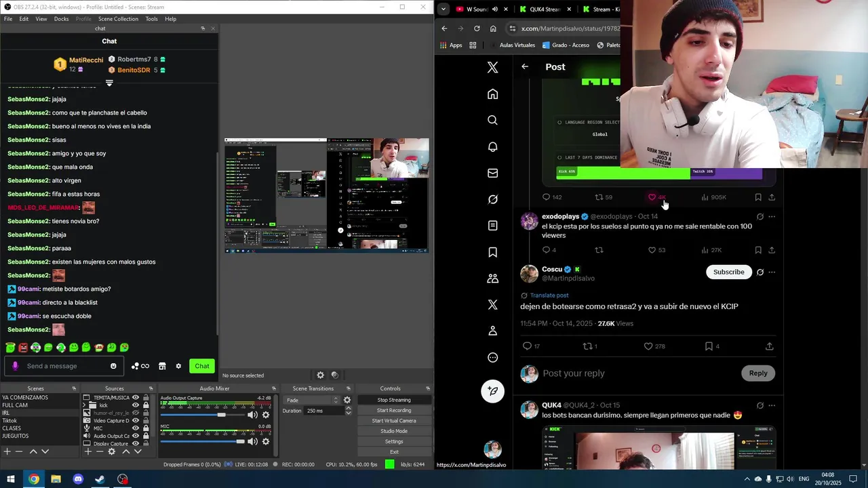
Task: Open Communities icon in X sidebar
Action: point(493,279)
